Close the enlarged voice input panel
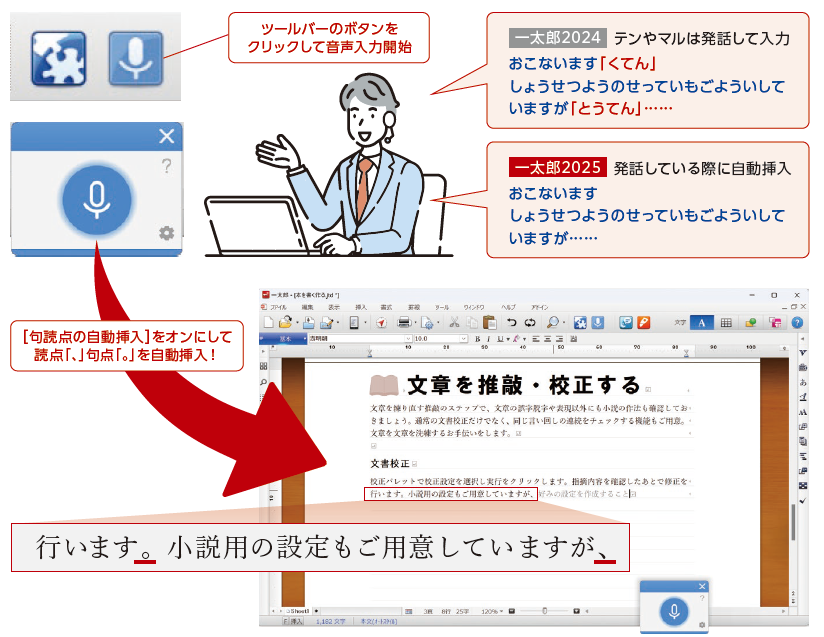Screen dimensions: 824x637 point(166,137)
